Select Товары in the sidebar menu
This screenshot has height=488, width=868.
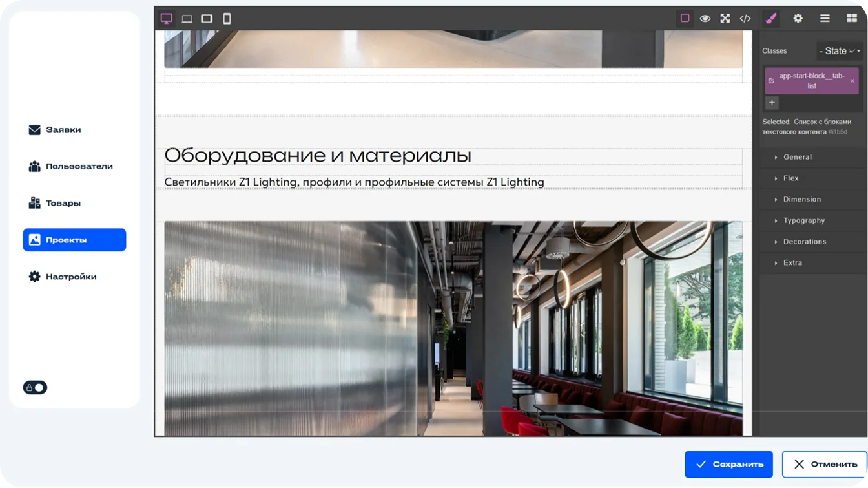point(65,202)
